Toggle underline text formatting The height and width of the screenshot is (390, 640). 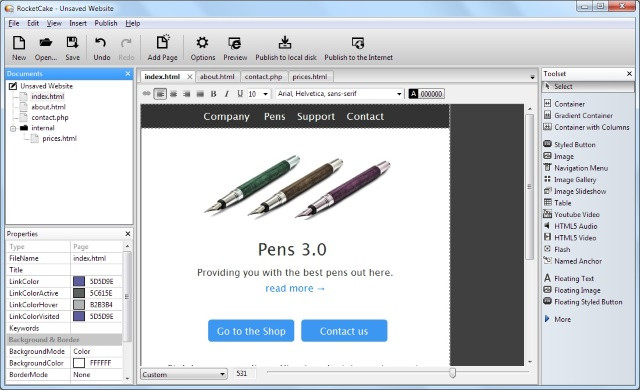pyautogui.click(x=240, y=94)
